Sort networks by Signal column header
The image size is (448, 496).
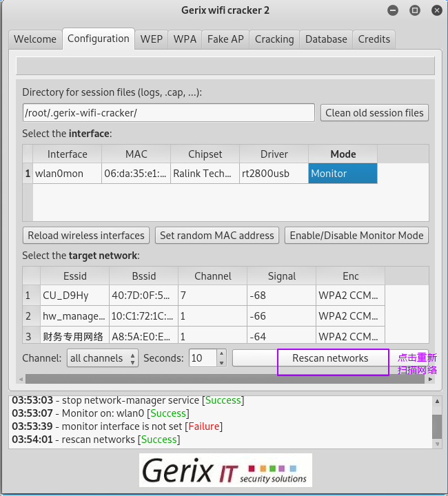pyautogui.click(x=282, y=276)
